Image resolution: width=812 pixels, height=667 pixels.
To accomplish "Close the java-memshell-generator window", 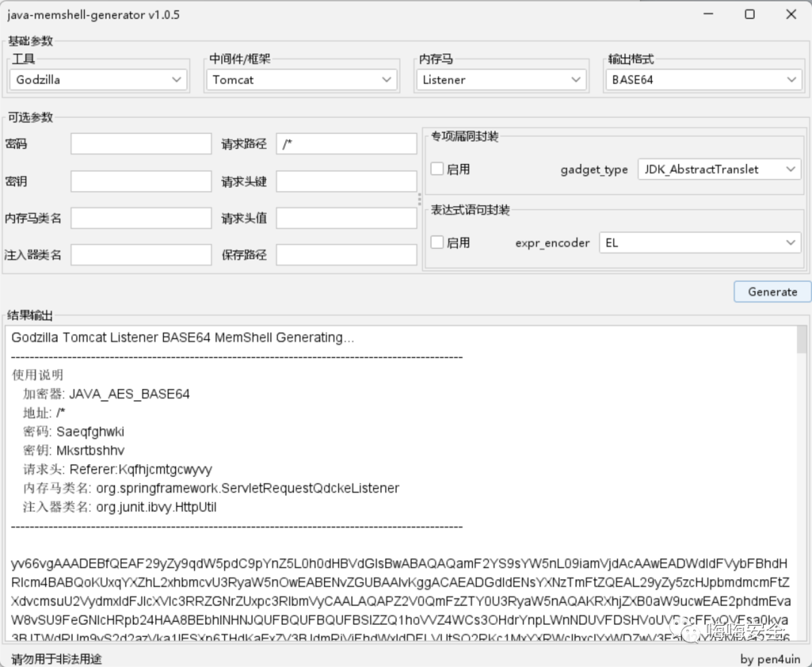I will [x=791, y=14].
